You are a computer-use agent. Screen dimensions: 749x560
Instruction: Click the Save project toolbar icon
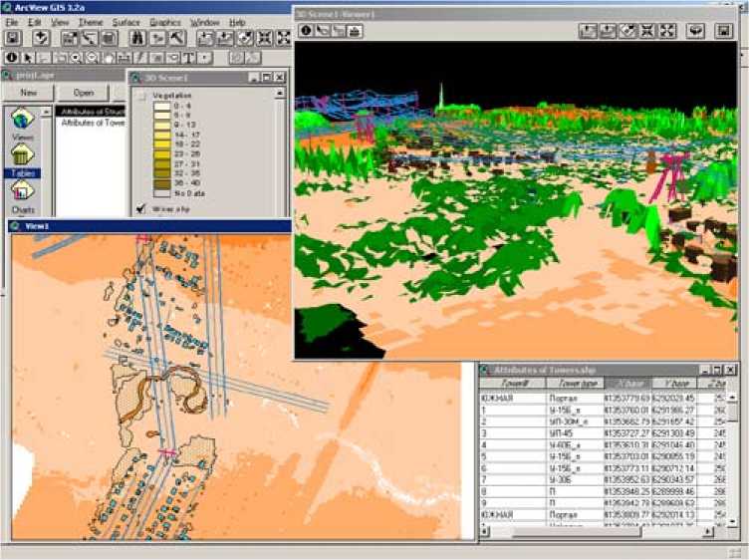pyautogui.click(x=13, y=38)
